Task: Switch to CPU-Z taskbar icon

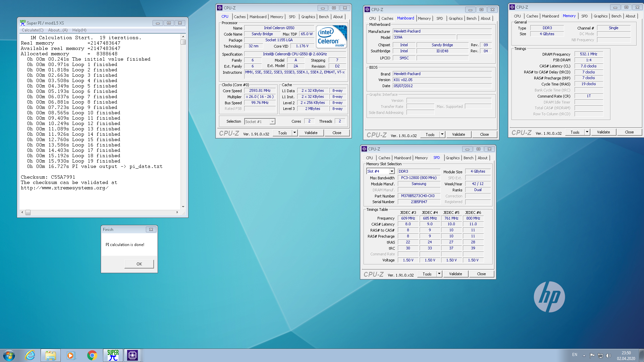Action: pyautogui.click(x=132, y=355)
